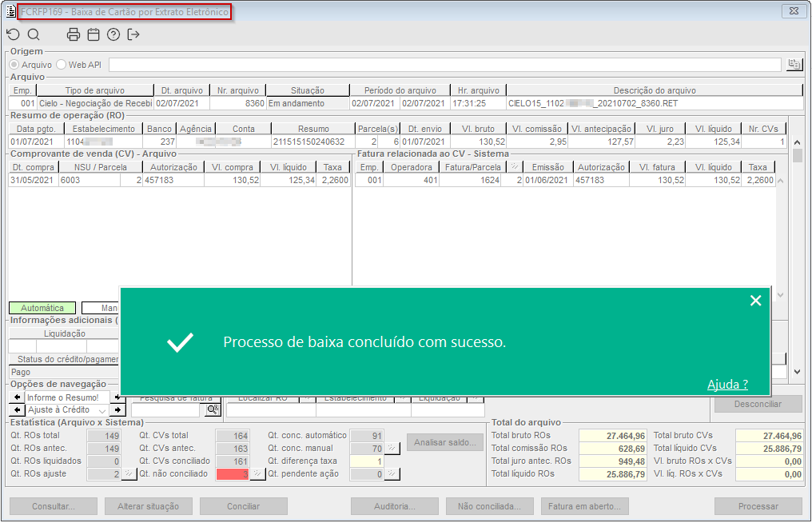Click the origin file path input field

coord(445,64)
